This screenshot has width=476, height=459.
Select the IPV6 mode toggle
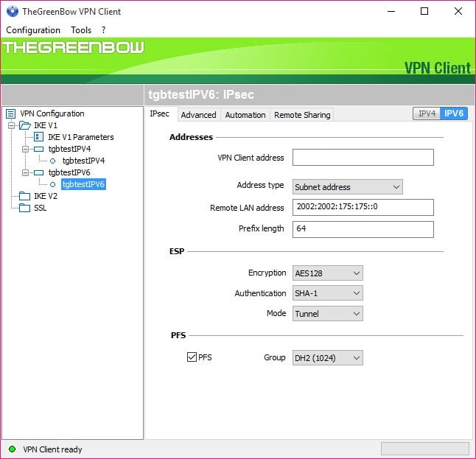click(454, 113)
